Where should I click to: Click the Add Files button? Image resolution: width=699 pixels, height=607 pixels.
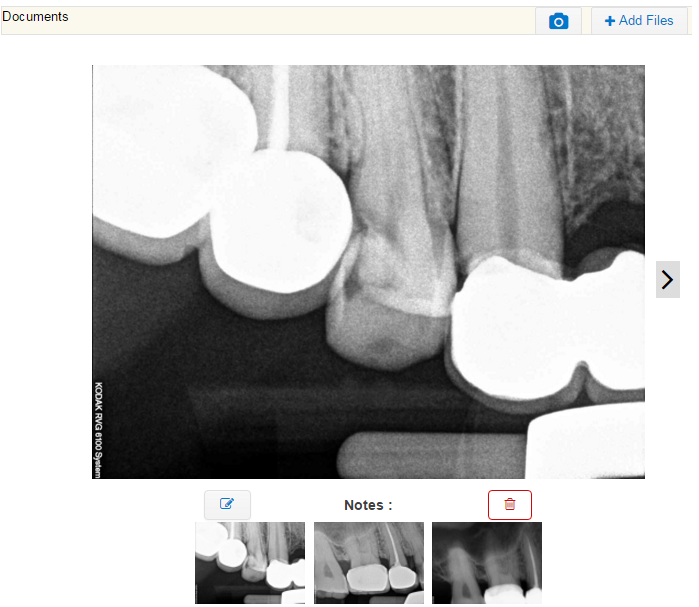(639, 21)
